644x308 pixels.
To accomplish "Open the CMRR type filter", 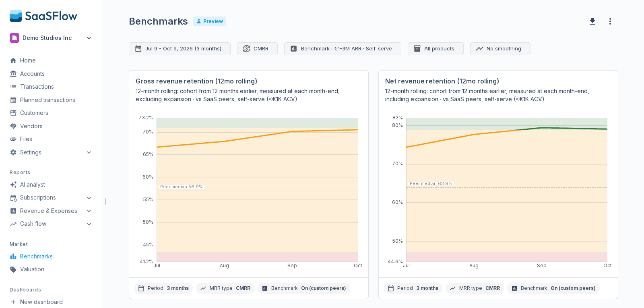I will pos(257,49).
